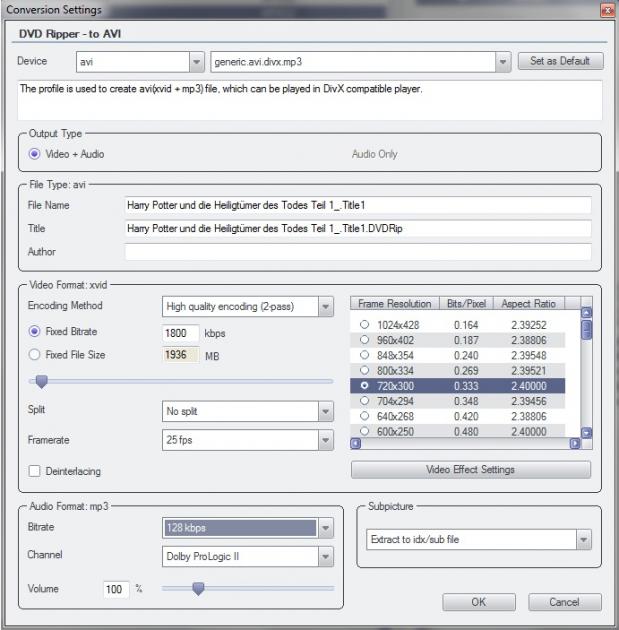Open the Device avi dropdown
The width and height of the screenshot is (619, 630).
(194, 62)
